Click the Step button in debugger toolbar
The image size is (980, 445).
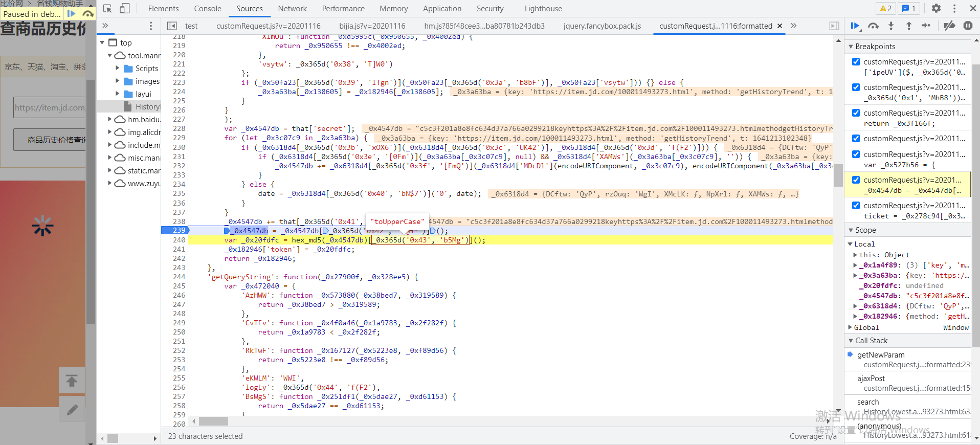926,26
